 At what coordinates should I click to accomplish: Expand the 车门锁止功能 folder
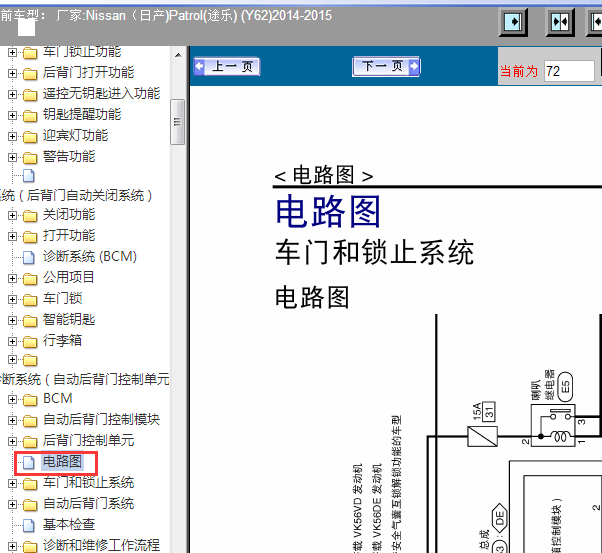[12, 52]
